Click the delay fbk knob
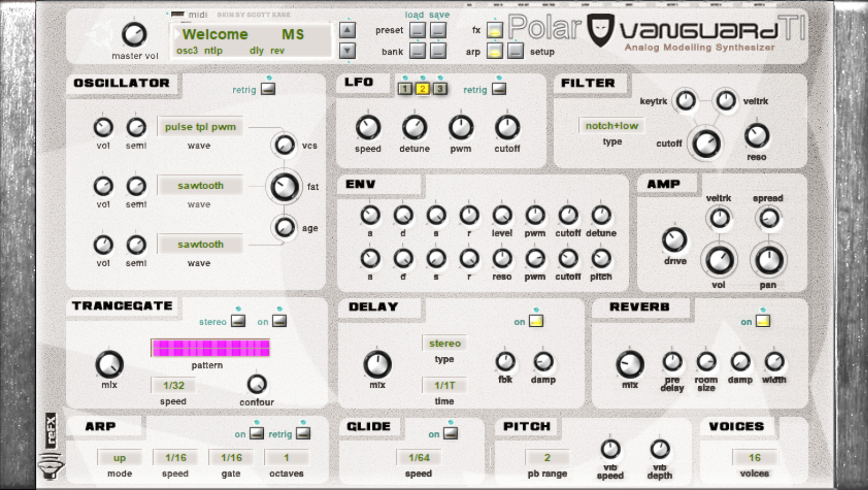This screenshot has width=868, height=490. point(505,362)
